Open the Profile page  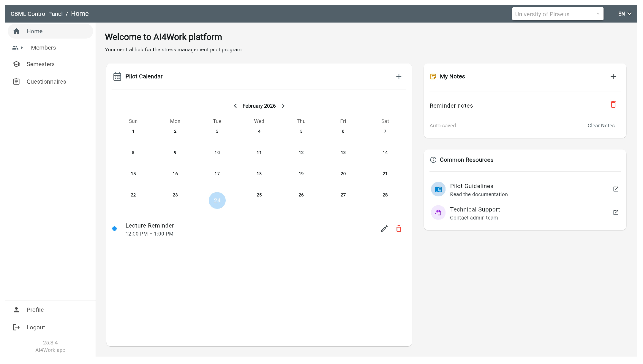coord(35,310)
